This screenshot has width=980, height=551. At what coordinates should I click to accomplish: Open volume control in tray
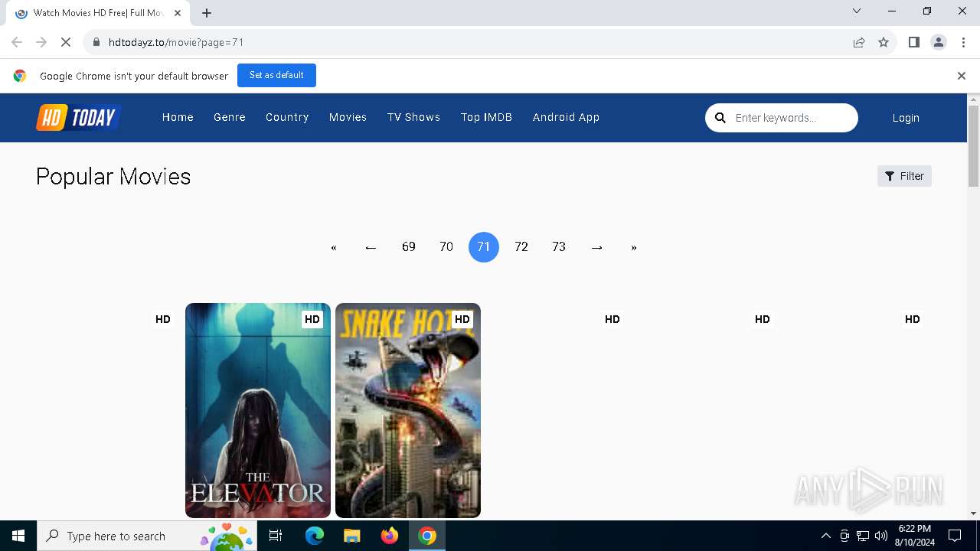click(x=880, y=536)
